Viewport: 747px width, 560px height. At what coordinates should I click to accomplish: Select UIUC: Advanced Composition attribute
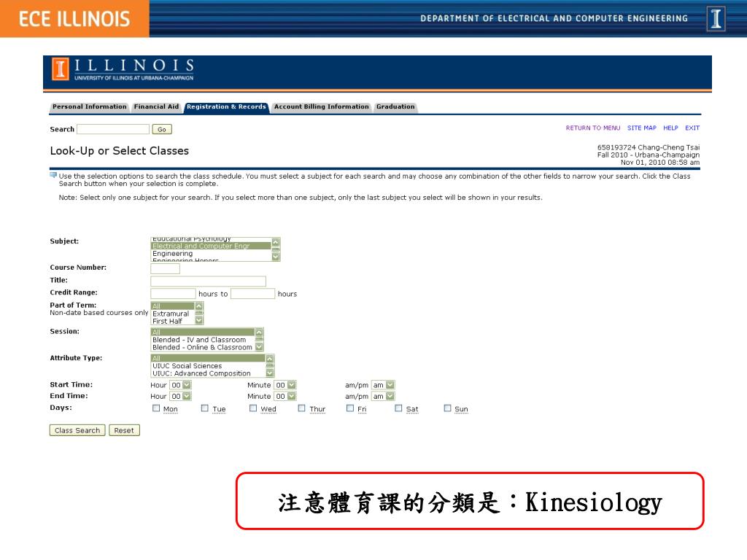click(x=208, y=373)
